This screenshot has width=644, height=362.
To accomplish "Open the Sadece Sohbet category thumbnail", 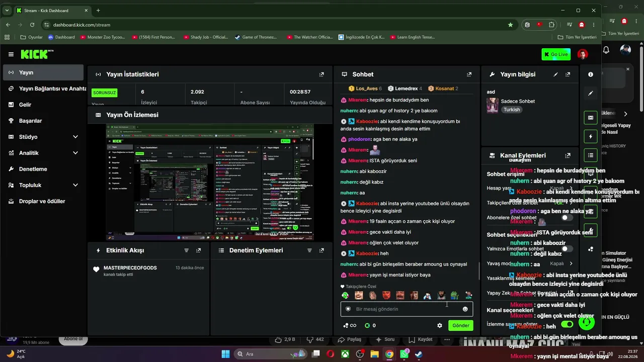I will [x=493, y=105].
